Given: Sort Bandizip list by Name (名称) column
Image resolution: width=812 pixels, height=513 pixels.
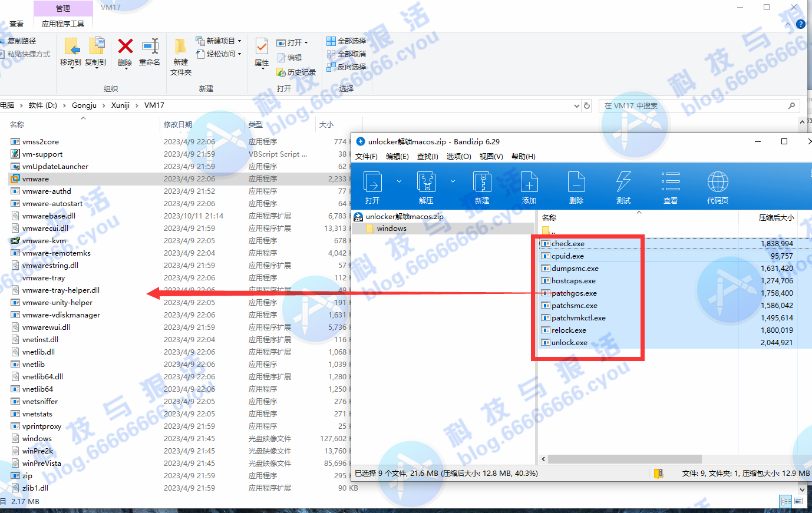Looking at the screenshot, I should pyautogui.click(x=549, y=217).
